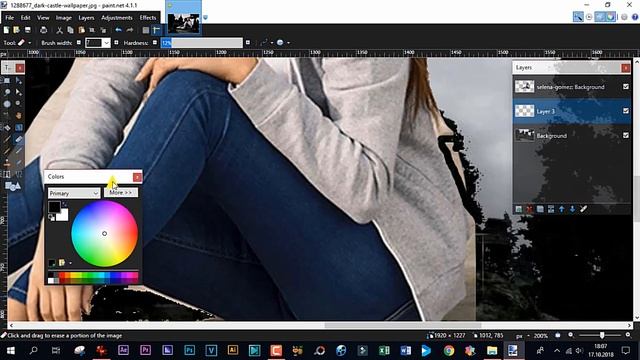Click the Copy icon in the toolbar
This screenshot has width=640, height=360.
[70, 30]
